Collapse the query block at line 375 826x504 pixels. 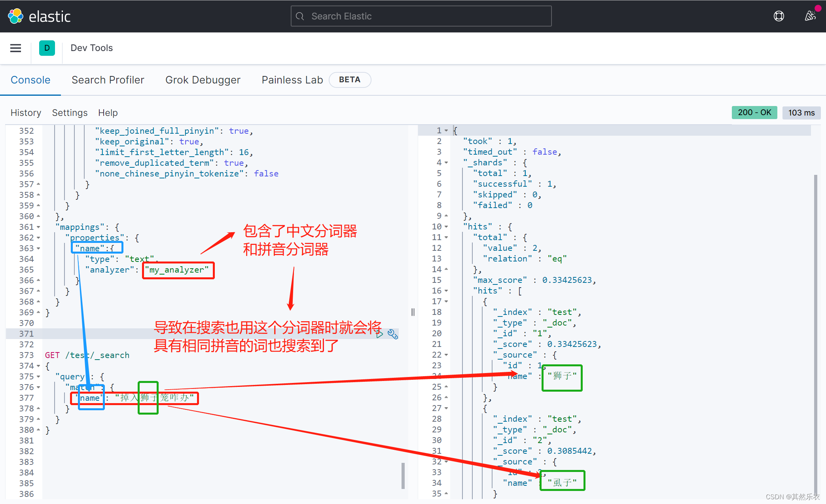(38, 377)
